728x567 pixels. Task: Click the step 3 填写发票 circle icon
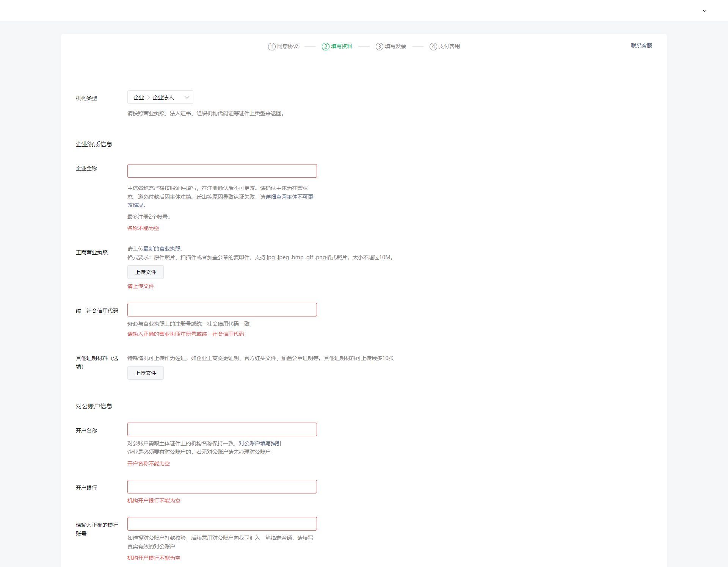[379, 47]
